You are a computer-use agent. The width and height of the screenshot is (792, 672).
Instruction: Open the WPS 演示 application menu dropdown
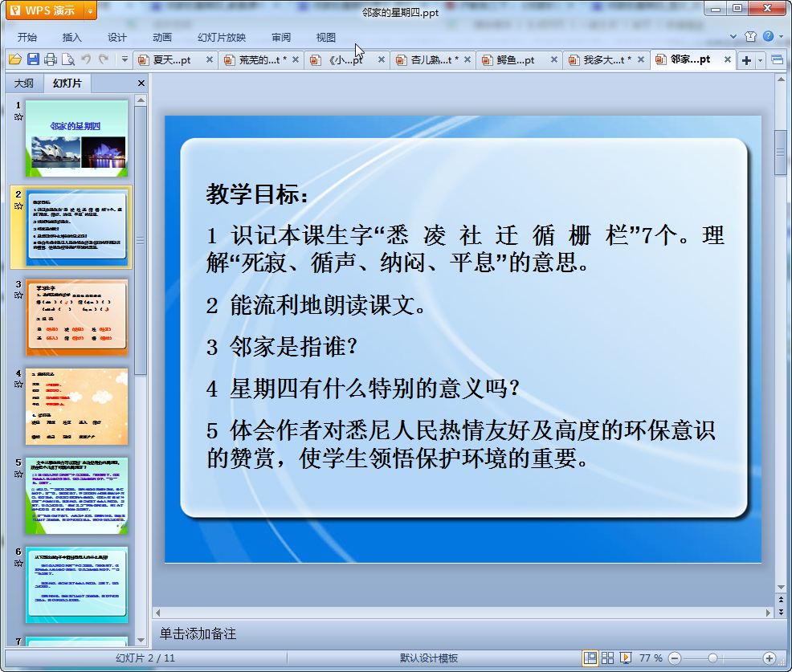(90, 10)
